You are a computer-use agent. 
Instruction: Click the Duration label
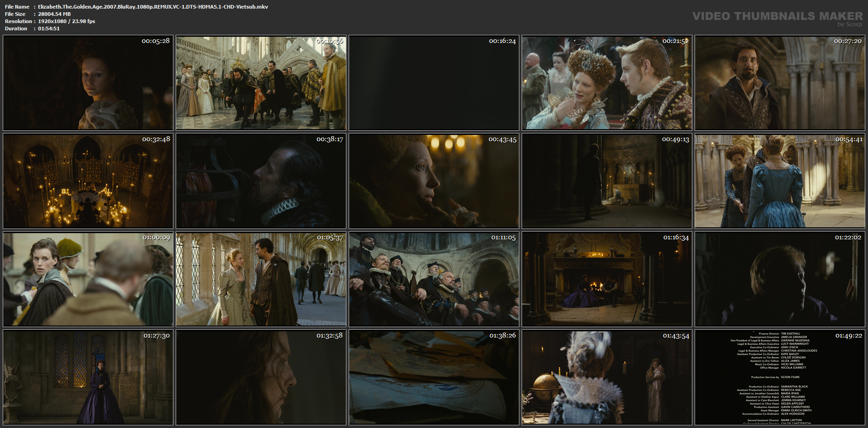(x=16, y=29)
